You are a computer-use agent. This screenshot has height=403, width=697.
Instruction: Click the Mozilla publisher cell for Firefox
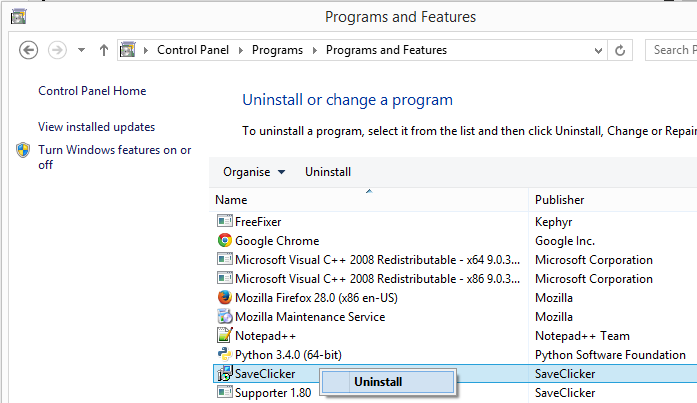(x=554, y=298)
